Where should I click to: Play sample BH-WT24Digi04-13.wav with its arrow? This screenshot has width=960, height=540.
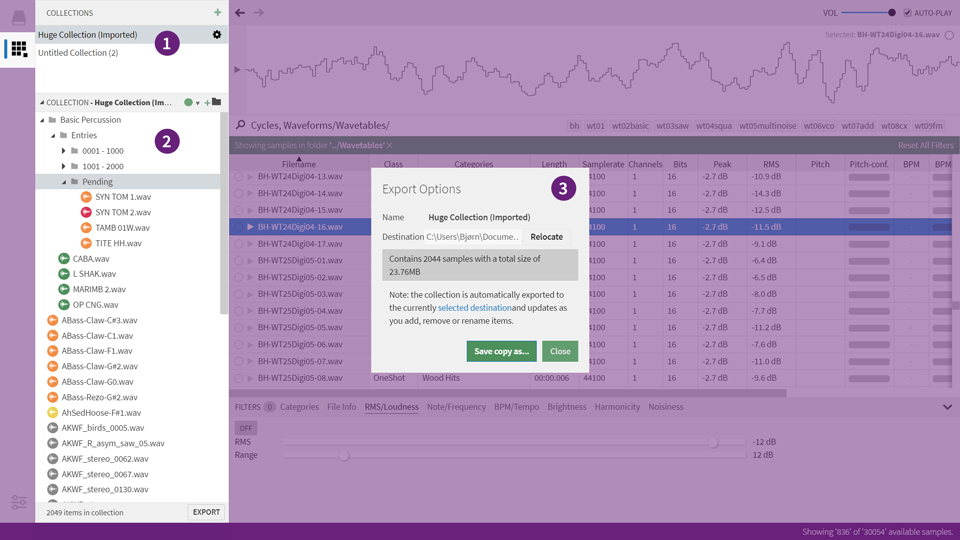pyautogui.click(x=250, y=176)
